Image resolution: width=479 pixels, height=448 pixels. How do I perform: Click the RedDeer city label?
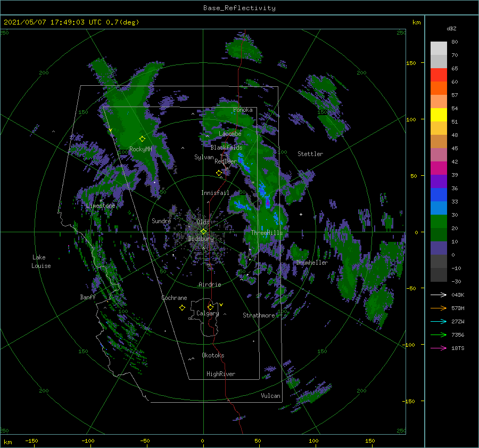[226, 161]
